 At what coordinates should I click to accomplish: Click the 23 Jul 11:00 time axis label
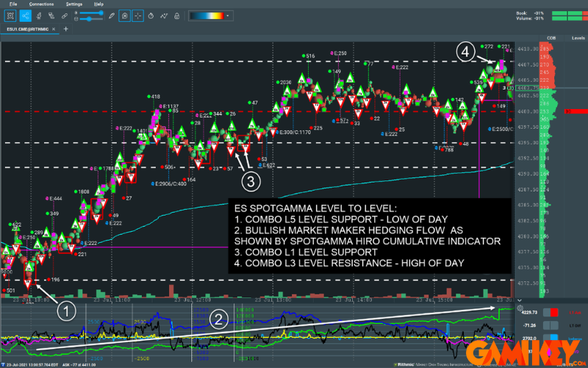pyautogui.click(x=112, y=300)
